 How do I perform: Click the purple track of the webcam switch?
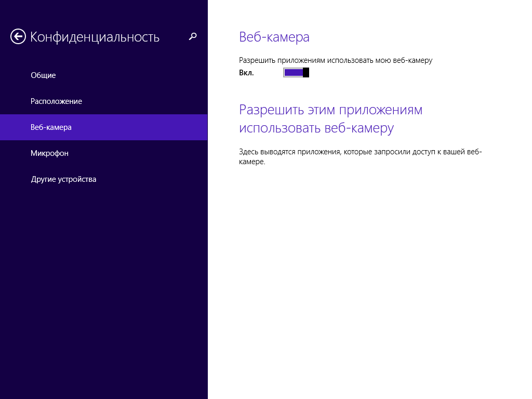(x=292, y=73)
